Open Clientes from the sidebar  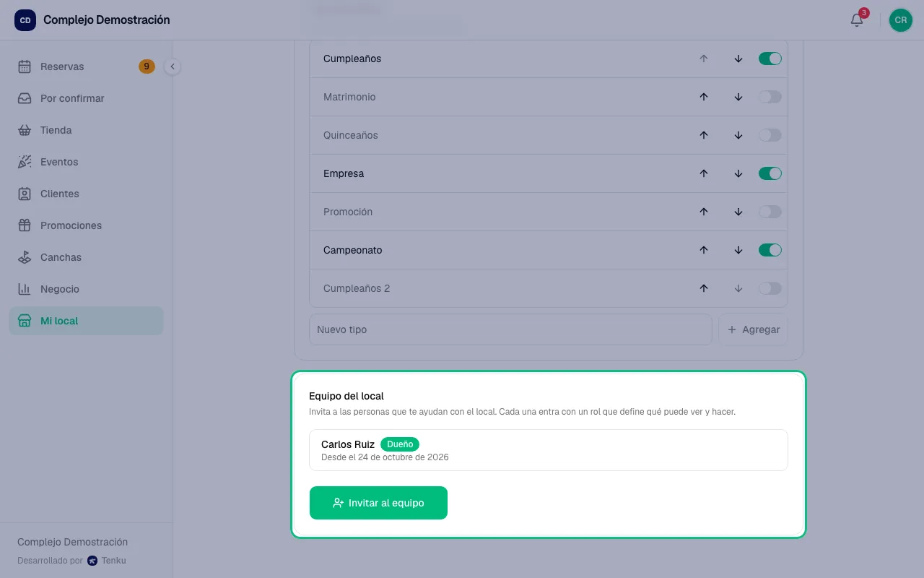coord(86,194)
